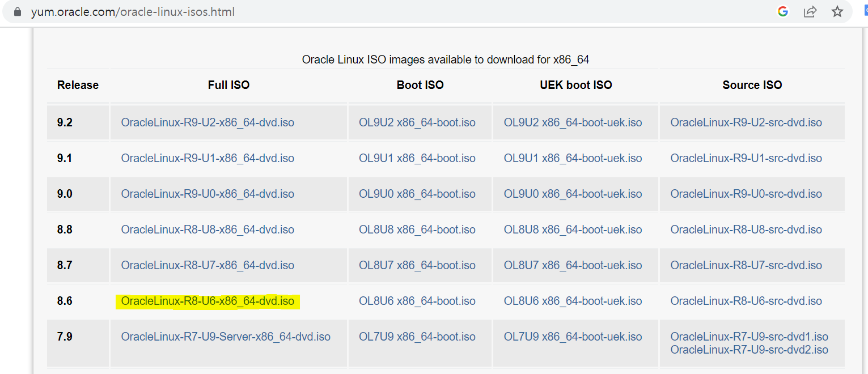Download highlighted OracleLinux-R8-U6-x86_64-dvd.iso
This screenshot has height=374, width=868.
(208, 301)
